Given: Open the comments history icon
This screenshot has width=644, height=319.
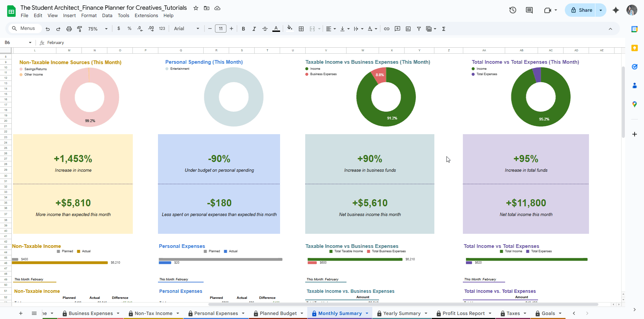Looking at the screenshot, I should pos(529,10).
